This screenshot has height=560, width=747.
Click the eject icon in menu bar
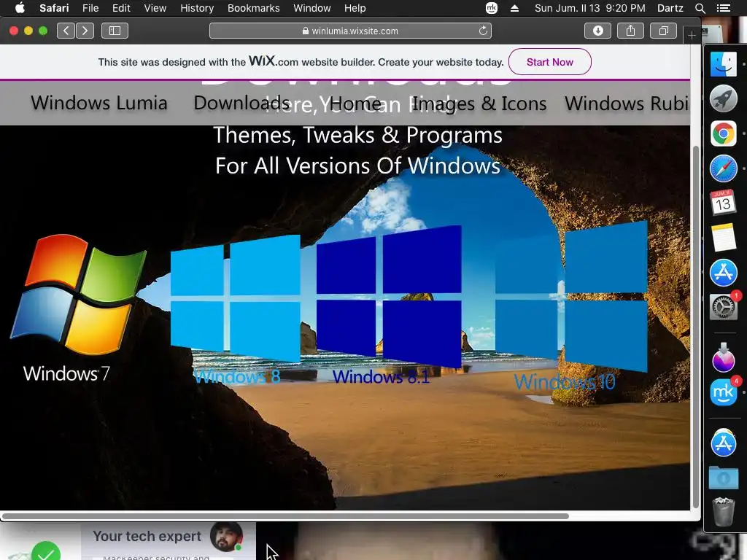coord(514,8)
